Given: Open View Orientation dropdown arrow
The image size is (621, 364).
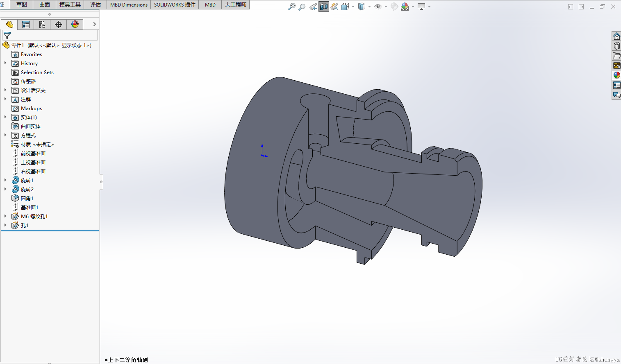Looking at the screenshot, I should 353,7.
